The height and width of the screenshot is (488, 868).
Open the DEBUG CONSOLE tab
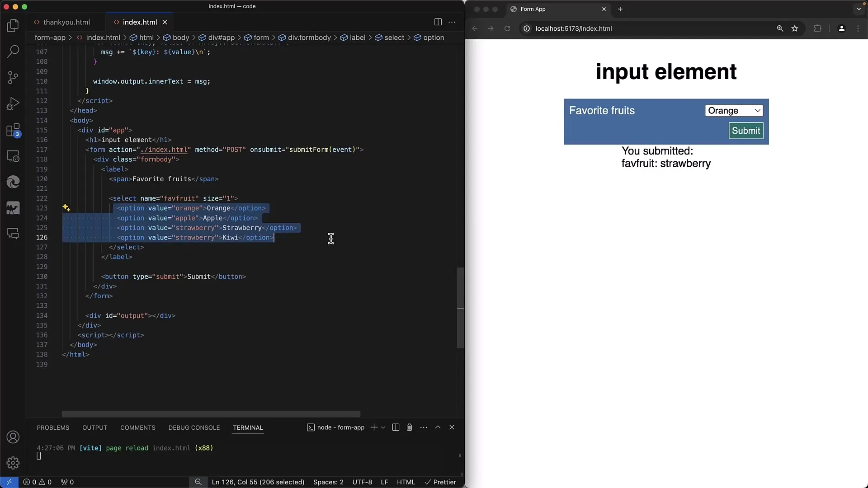tap(194, 427)
